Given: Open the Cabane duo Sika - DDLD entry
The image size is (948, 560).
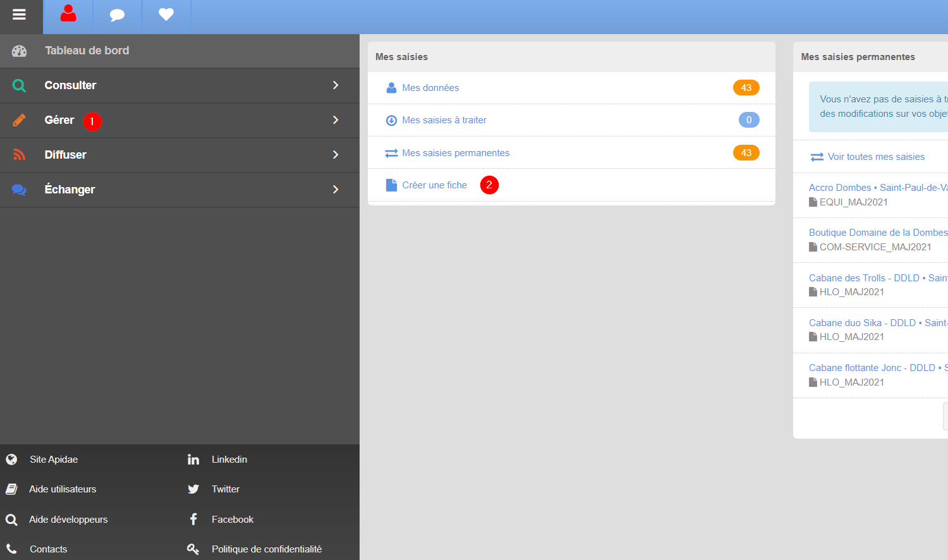Looking at the screenshot, I should [878, 323].
